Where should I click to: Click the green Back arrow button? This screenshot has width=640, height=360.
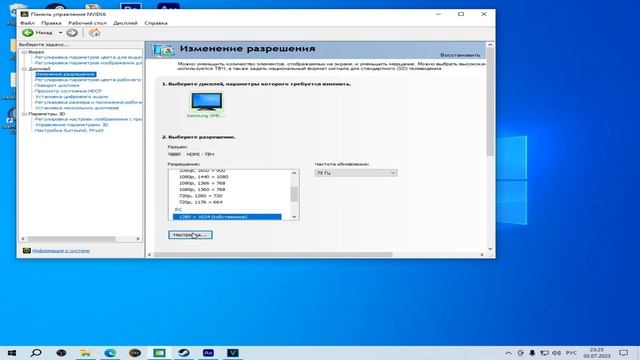pos(28,33)
